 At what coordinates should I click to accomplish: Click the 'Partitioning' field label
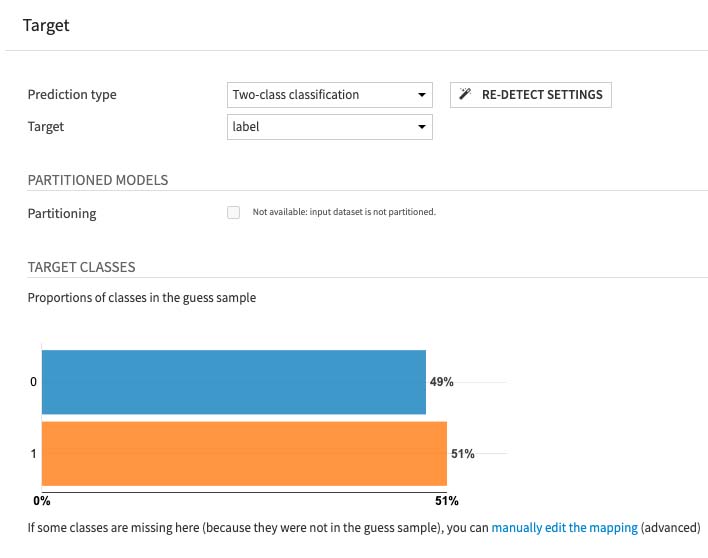point(62,213)
